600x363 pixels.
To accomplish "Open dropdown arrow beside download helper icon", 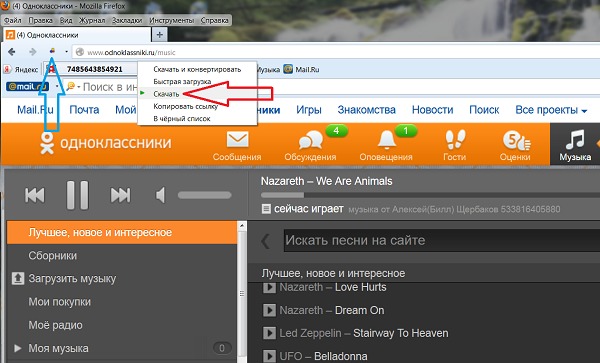I will [67, 52].
